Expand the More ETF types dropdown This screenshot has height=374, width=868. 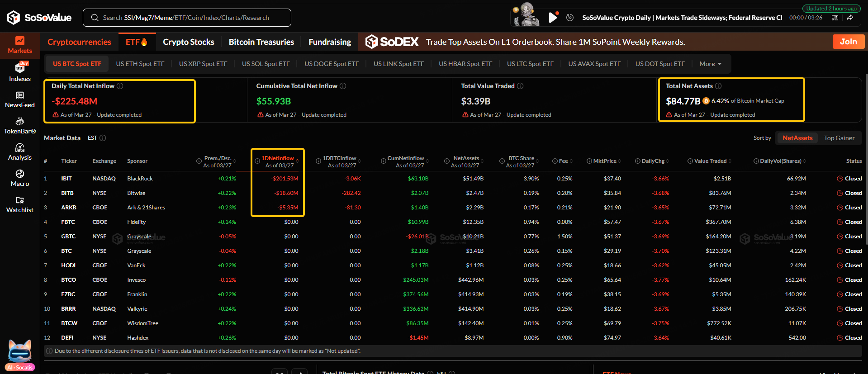(x=710, y=64)
